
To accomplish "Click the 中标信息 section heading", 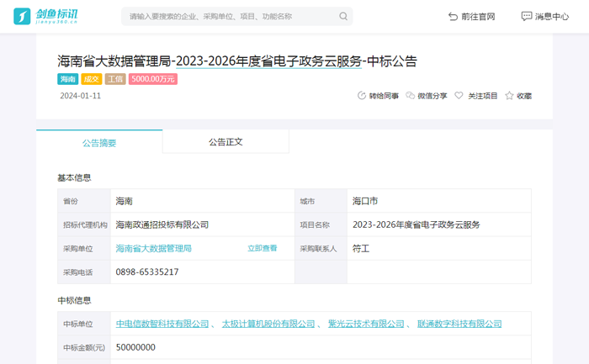I will pos(74,300).
